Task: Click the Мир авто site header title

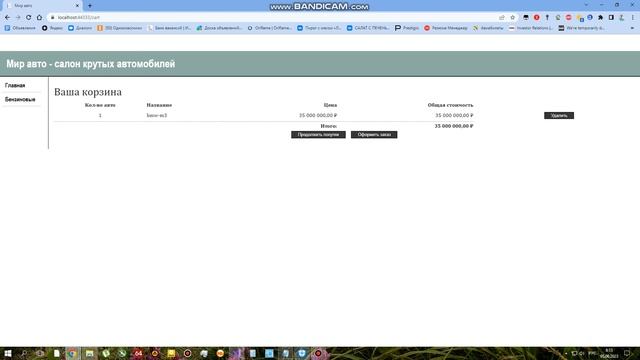Action: point(91,64)
